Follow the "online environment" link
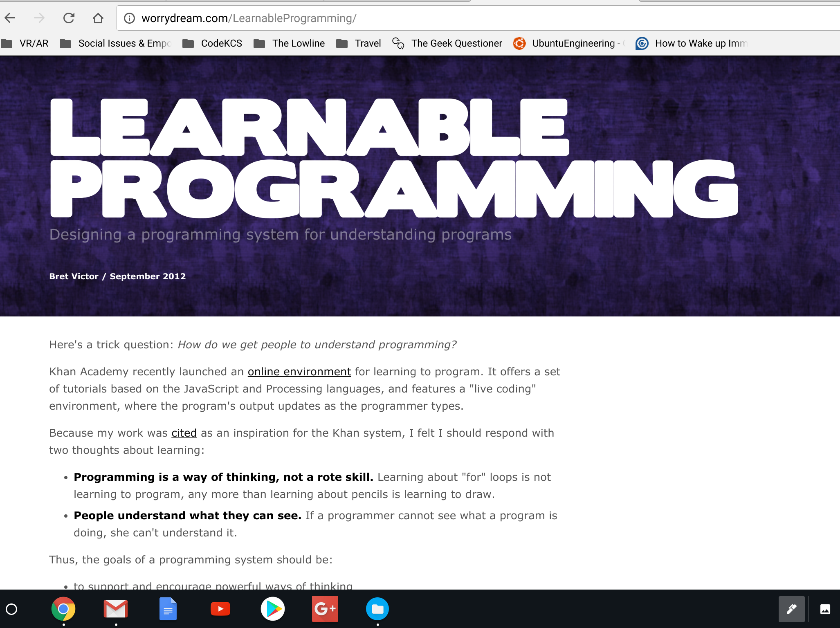The image size is (840, 628). [299, 372]
